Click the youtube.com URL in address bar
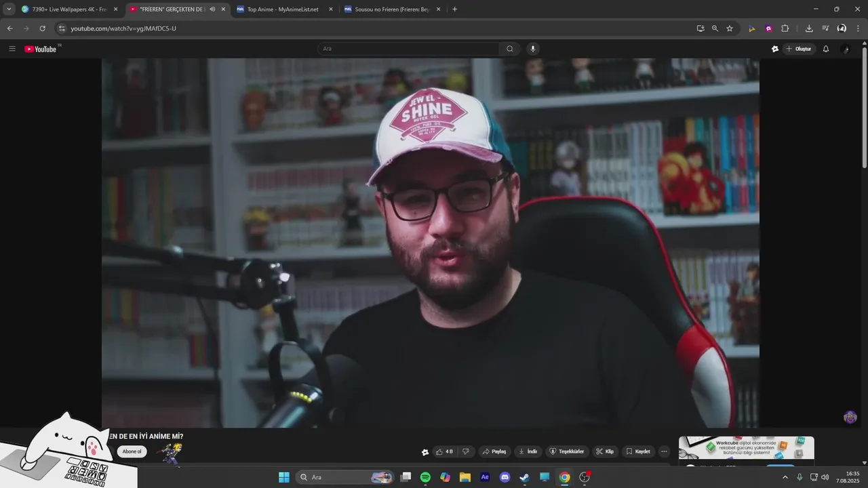 pos(123,28)
